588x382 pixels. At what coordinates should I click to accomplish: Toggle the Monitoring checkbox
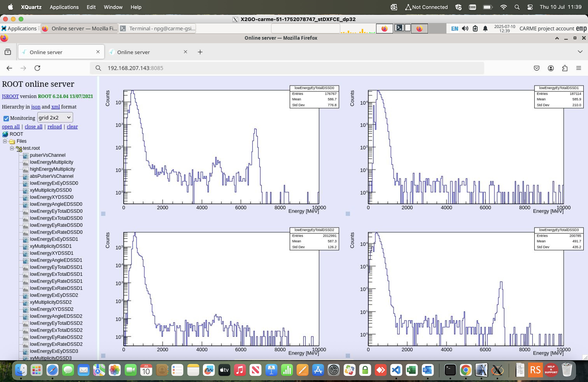tap(6, 118)
